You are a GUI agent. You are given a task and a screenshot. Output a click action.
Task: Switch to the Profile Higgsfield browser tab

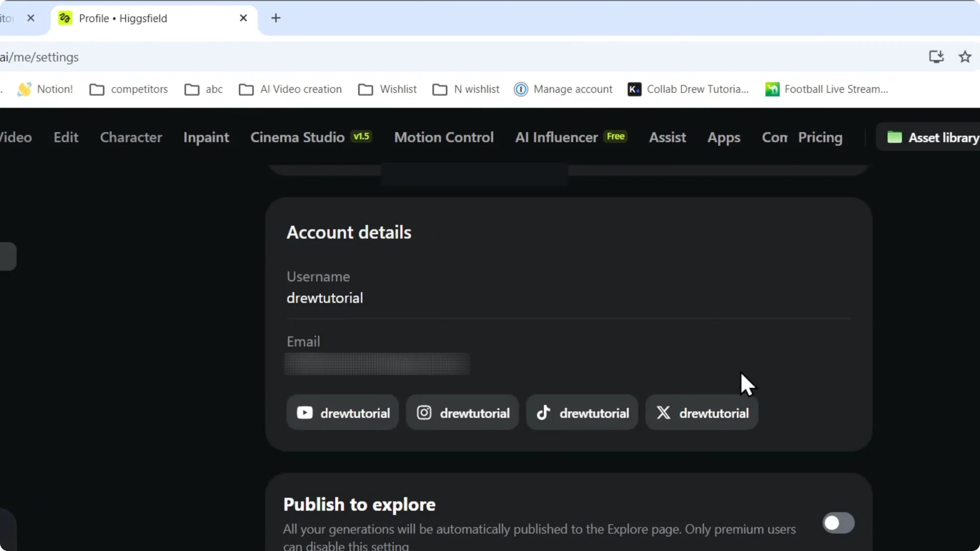[x=122, y=18]
